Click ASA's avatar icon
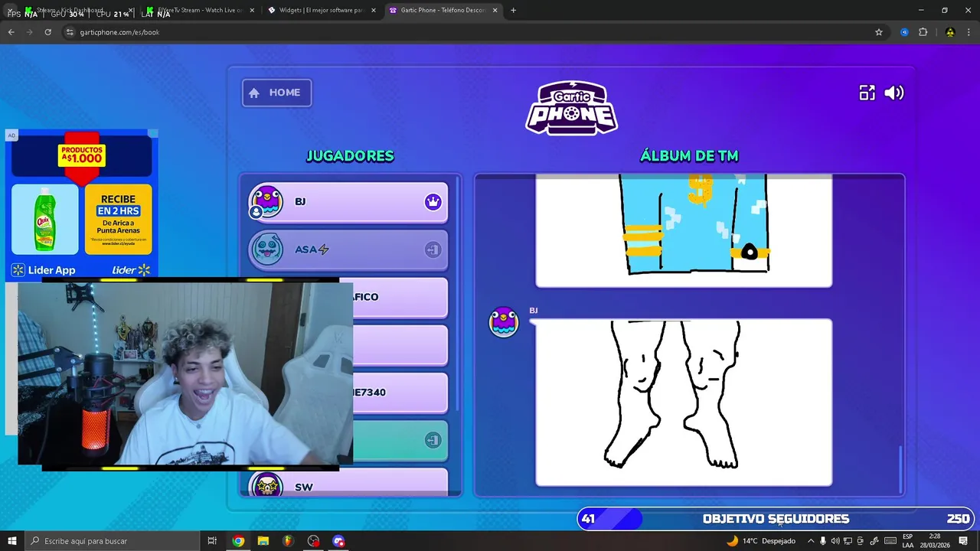Viewport: 980px width, 551px height. click(x=266, y=249)
